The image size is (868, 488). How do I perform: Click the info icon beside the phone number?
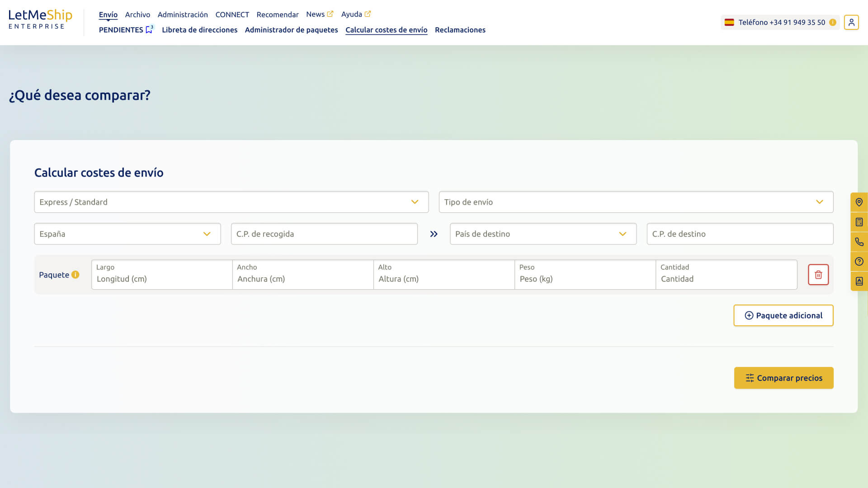[833, 22]
